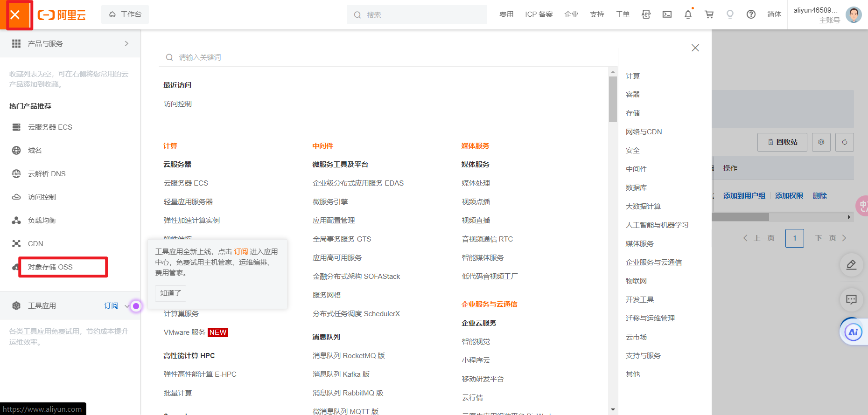Open the help question mark icon

pyautogui.click(x=751, y=14)
